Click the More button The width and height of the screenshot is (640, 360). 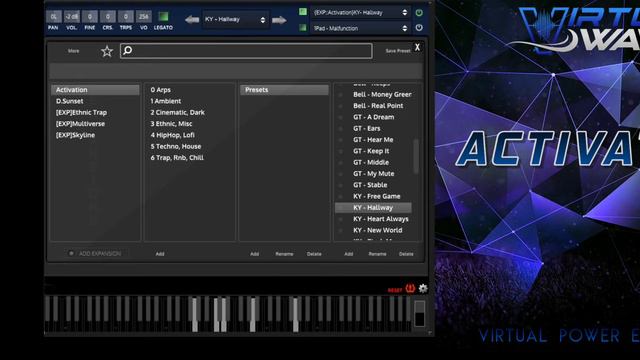click(x=73, y=51)
